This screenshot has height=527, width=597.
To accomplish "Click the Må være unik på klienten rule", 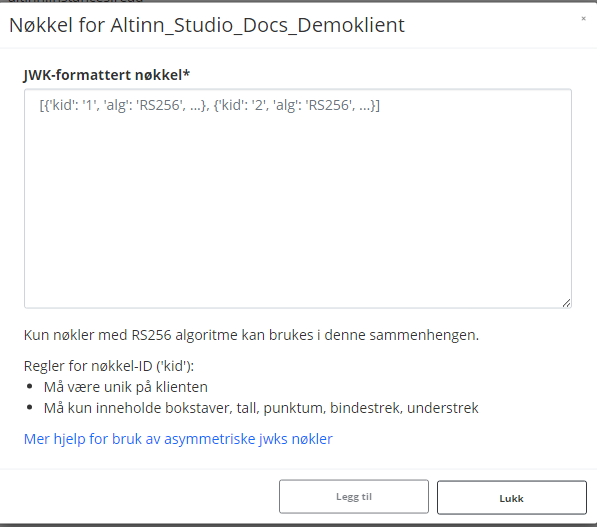I will [x=126, y=387].
